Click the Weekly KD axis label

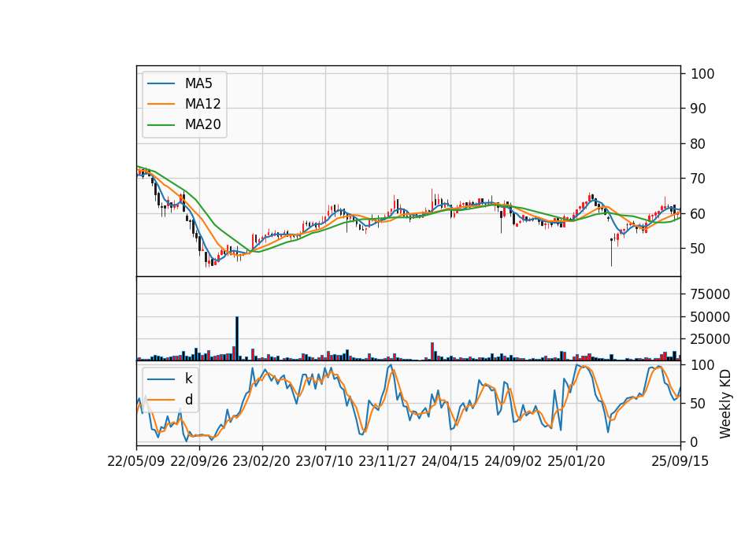click(x=725, y=404)
